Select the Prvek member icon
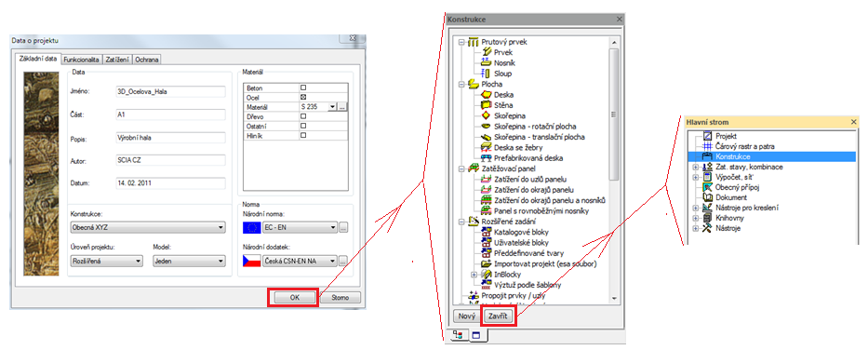The height and width of the screenshot is (350, 868). 487,52
